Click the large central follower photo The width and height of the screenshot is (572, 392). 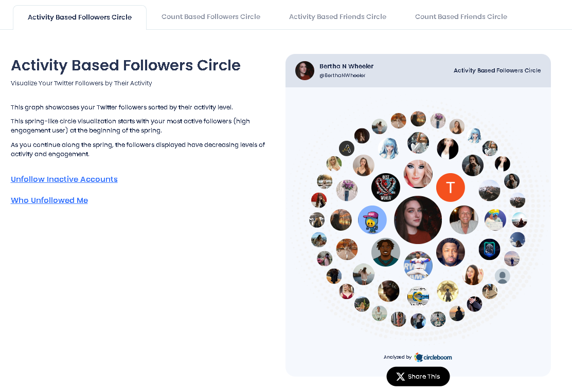click(418, 219)
